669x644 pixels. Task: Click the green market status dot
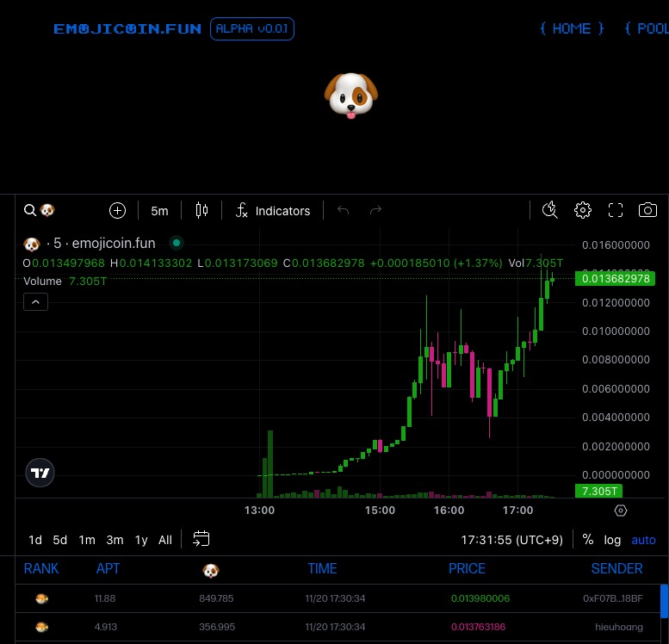177,244
